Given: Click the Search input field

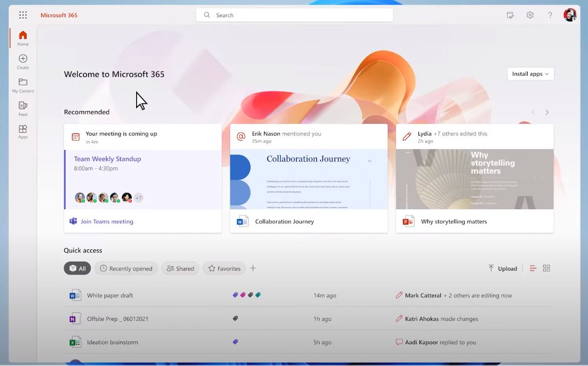Looking at the screenshot, I should [x=295, y=15].
